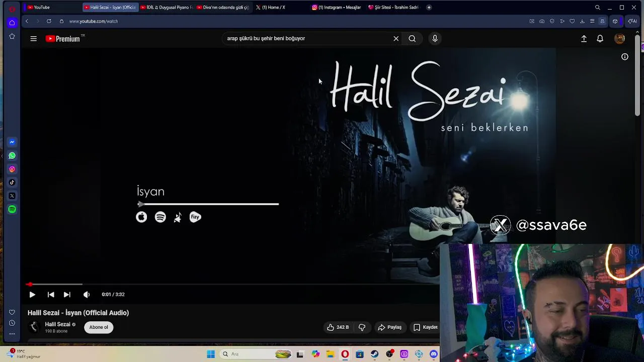
Task: Open the Windows Start menu
Action: point(211,354)
